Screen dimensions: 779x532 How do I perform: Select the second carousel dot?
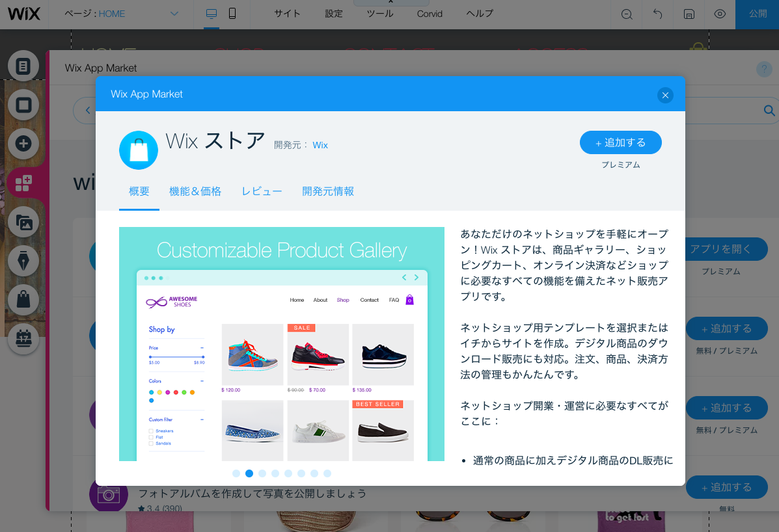click(249, 473)
